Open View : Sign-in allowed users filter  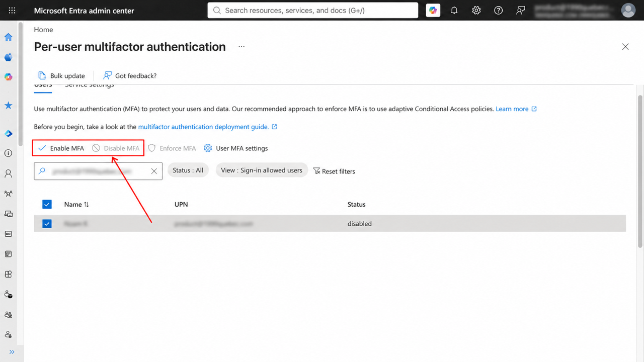click(x=262, y=170)
